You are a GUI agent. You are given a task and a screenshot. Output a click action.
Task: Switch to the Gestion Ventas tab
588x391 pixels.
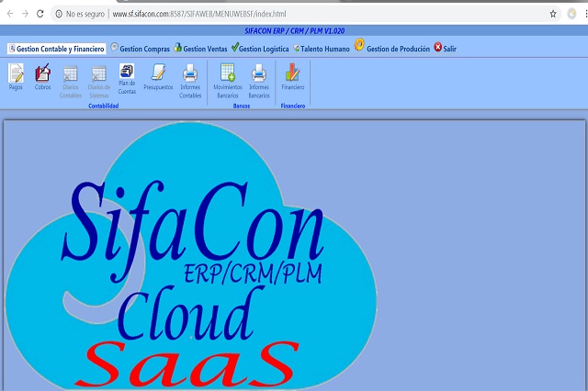(x=200, y=49)
